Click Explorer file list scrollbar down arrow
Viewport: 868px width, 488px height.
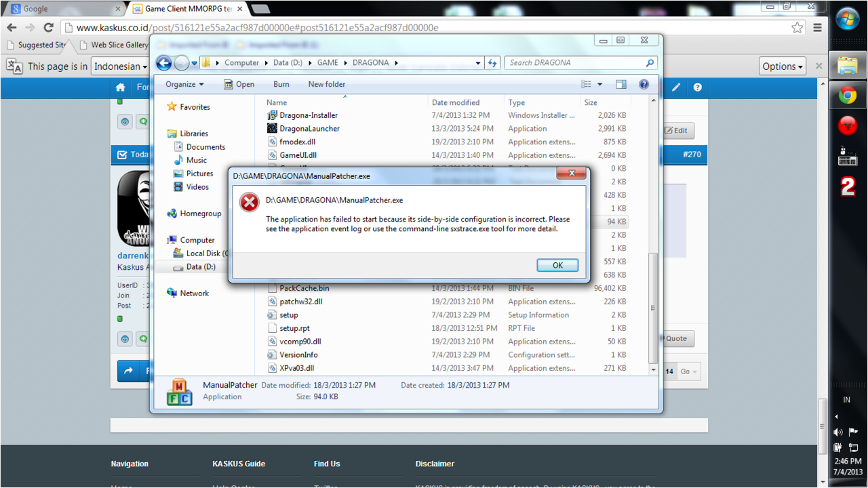point(654,369)
